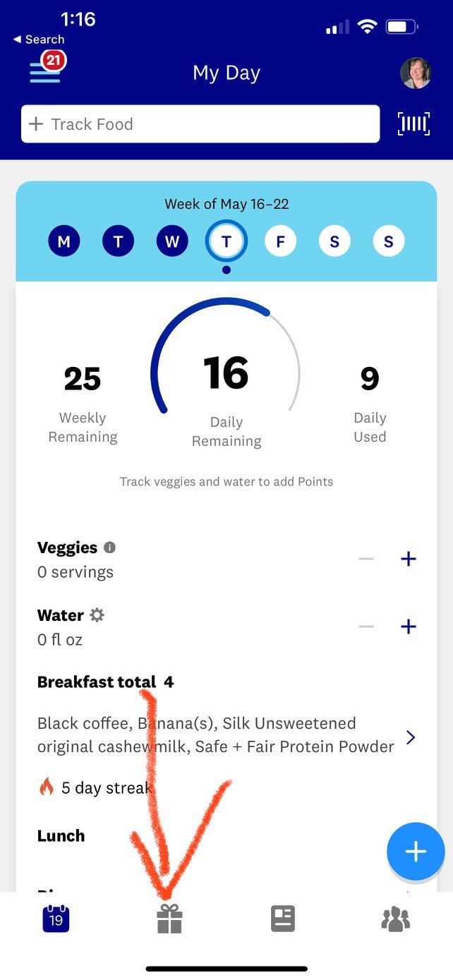Tap the 5 day streak flame icon
Screen dimensions: 453x980
(47, 787)
